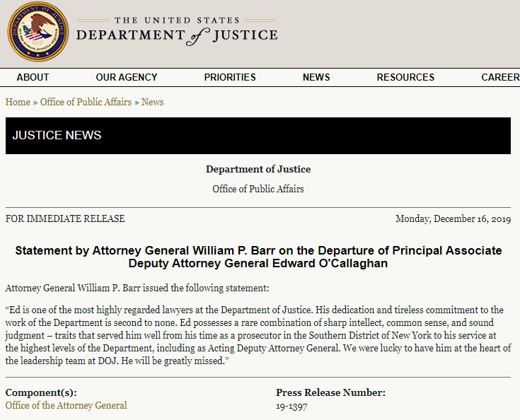Screen dimensions: 520x420
Task: Open the CAREERS navigation item
Action: coord(500,77)
